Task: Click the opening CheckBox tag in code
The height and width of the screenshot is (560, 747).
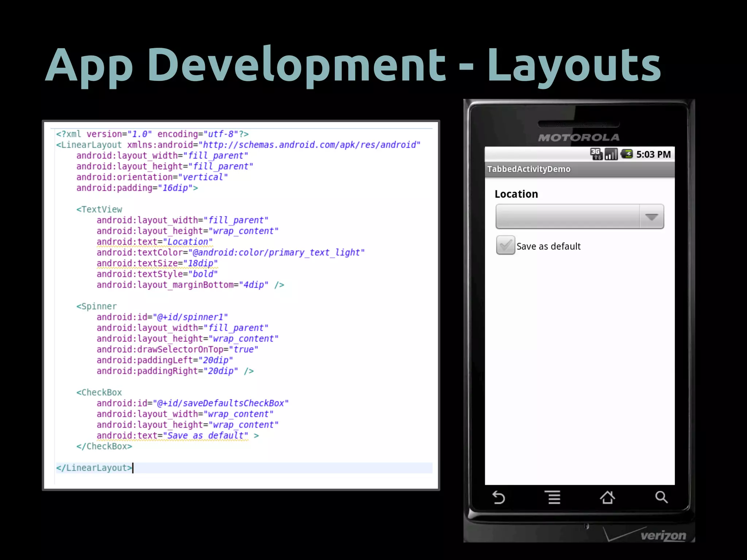Action: coord(99,392)
